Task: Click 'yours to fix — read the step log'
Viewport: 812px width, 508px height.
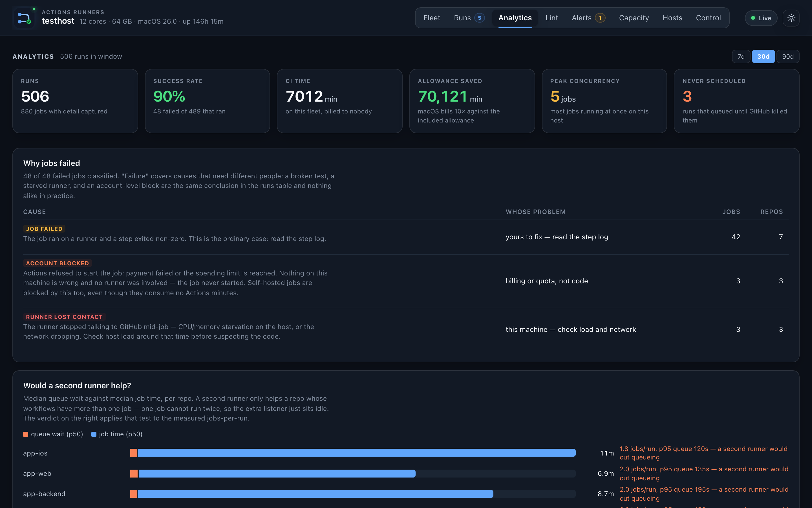Action: point(557,237)
